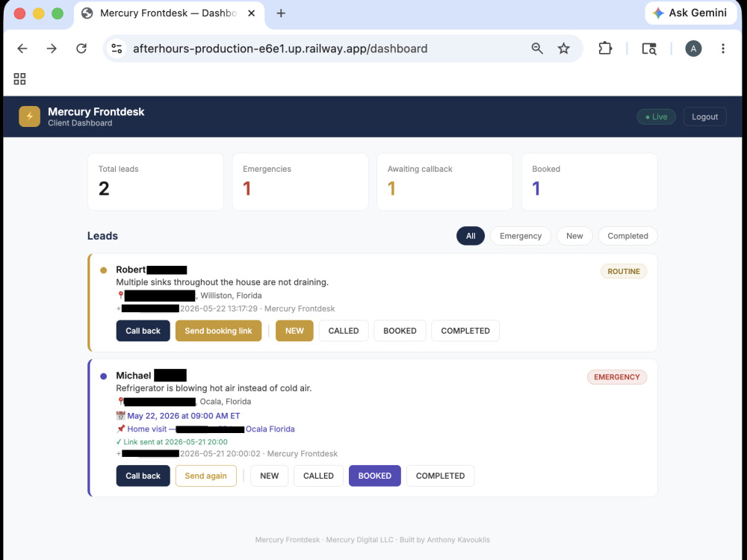This screenshot has width=747, height=560.
Task: Call back Michael's lead
Action: tap(143, 476)
